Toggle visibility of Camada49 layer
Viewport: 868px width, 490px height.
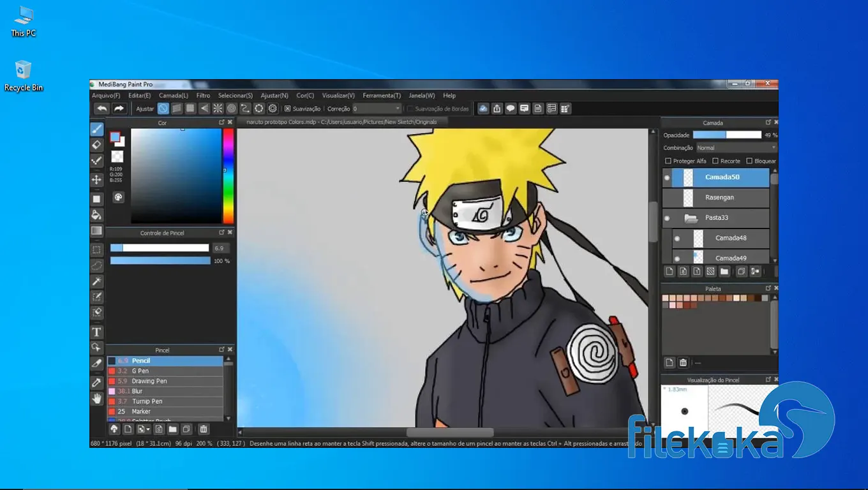pos(677,258)
